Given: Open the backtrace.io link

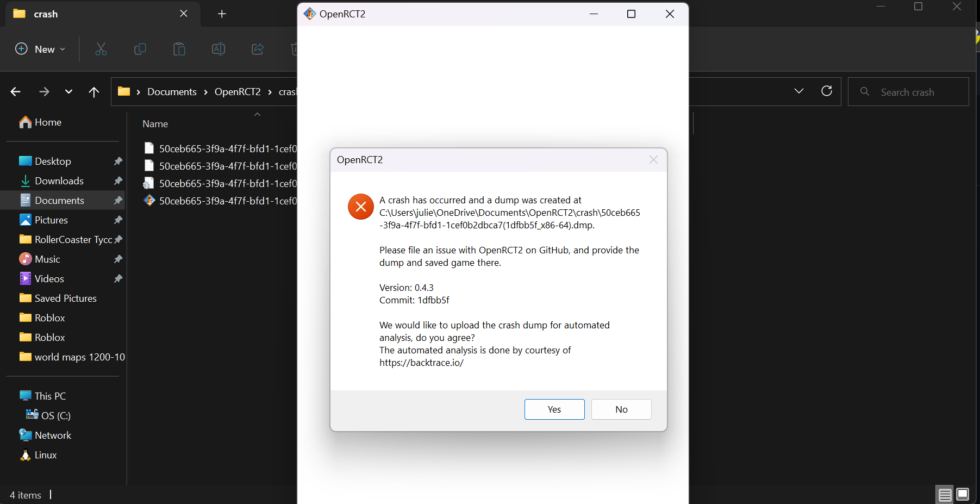Looking at the screenshot, I should (421, 362).
